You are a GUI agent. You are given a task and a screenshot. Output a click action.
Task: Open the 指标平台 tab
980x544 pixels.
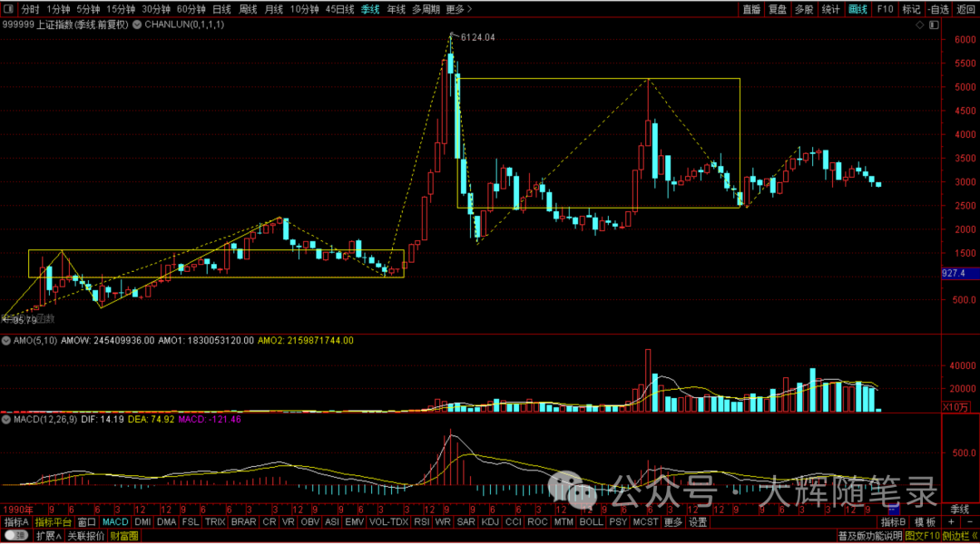click(x=54, y=522)
